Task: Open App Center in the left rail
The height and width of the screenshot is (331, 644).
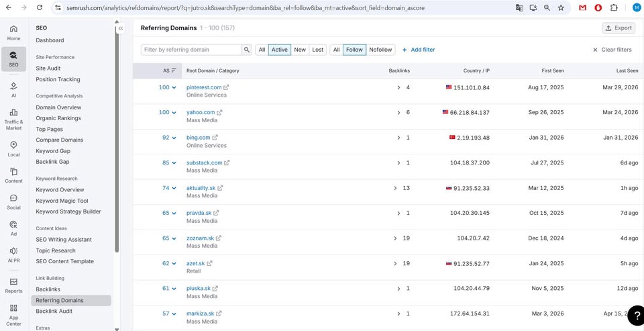Action: tap(13, 316)
